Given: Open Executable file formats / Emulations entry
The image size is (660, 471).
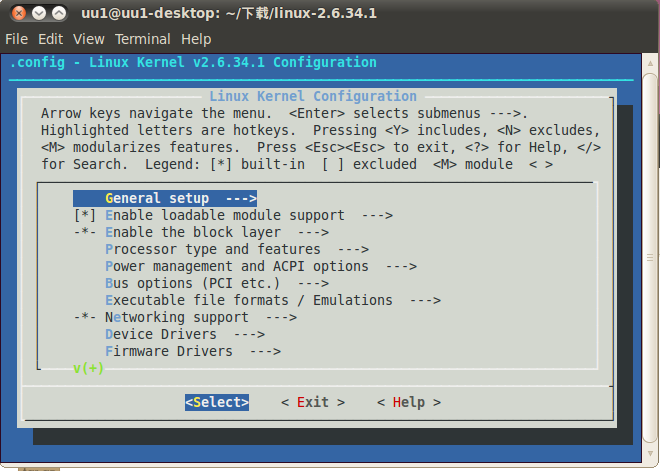Looking at the screenshot, I should tap(272, 300).
